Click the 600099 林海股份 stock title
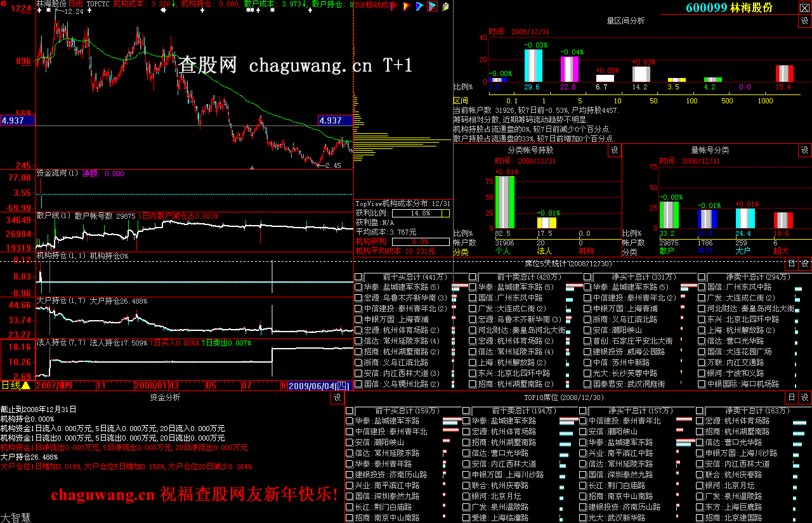Screen dimensions: 812x523 [x=729, y=8]
